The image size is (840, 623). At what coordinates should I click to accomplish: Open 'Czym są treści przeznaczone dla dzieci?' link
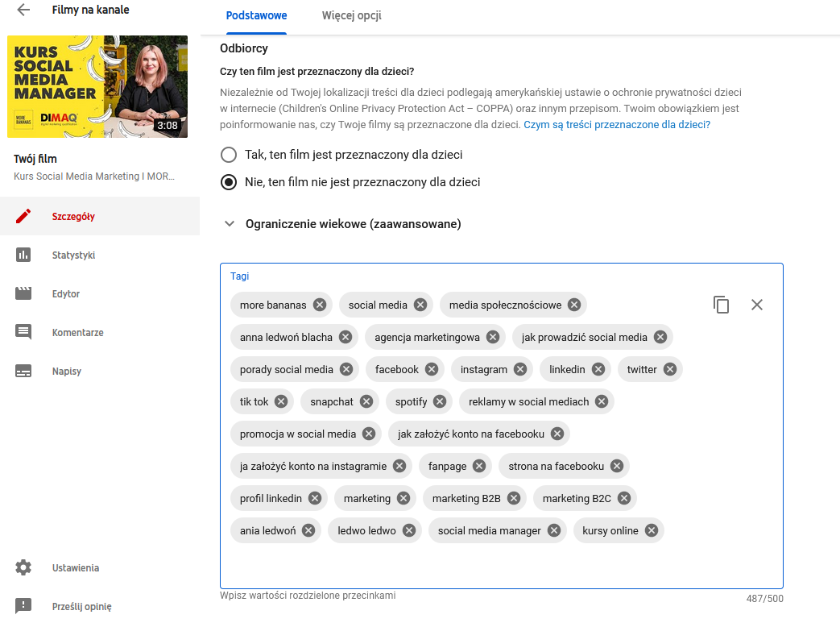[617, 125]
